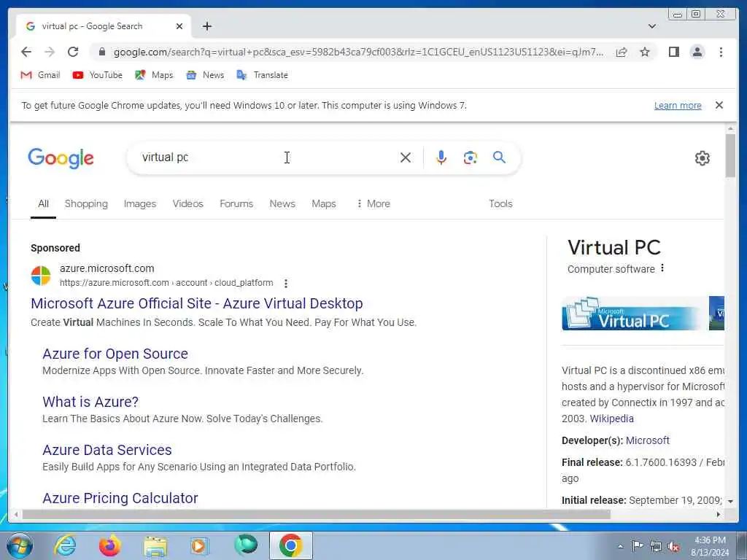747x560 pixels.
Task: Open the Maps bookmark in bookmarks bar
Action: [154, 75]
